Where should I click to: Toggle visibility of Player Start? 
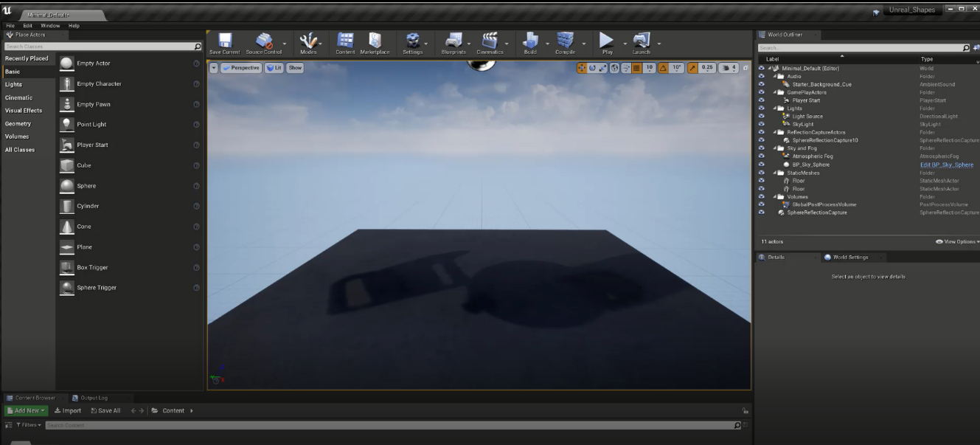[761, 100]
